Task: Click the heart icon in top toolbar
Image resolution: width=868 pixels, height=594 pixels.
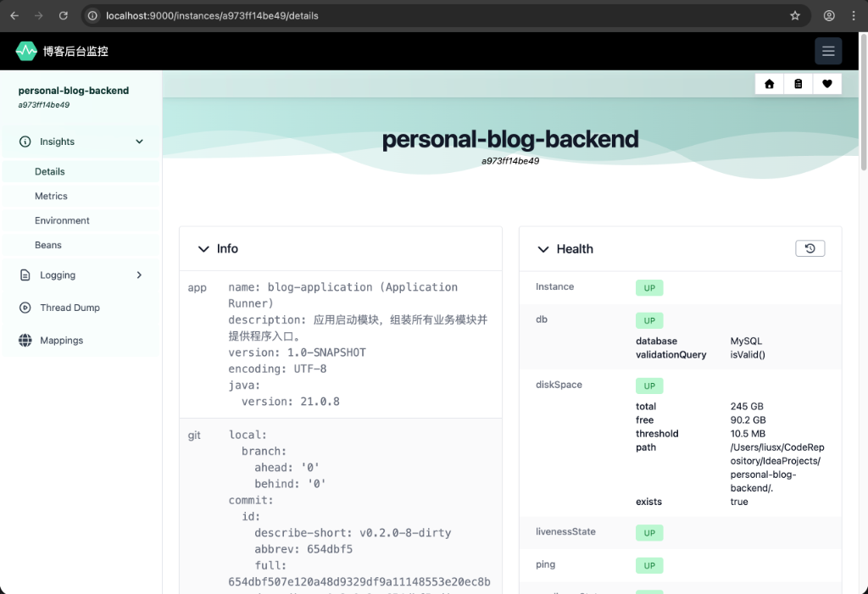Action: [827, 84]
